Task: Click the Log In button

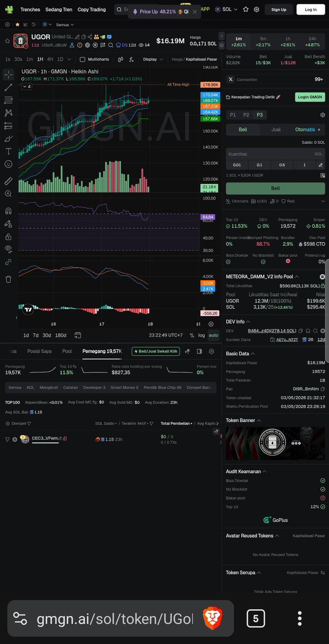Action: [x=311, y=9]
